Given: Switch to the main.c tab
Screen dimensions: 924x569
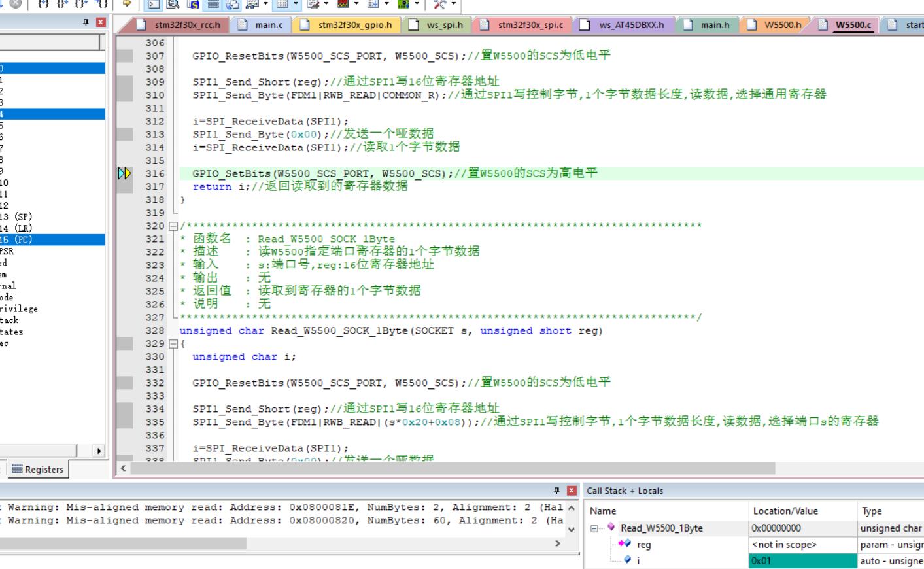Looking at the screenshot, I should click(262, 25).
